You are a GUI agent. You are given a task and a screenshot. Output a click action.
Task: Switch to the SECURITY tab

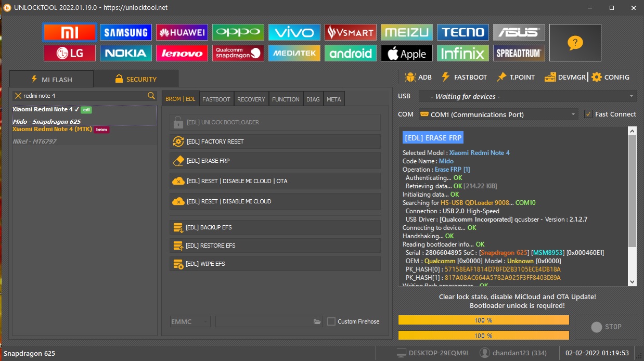135,79
